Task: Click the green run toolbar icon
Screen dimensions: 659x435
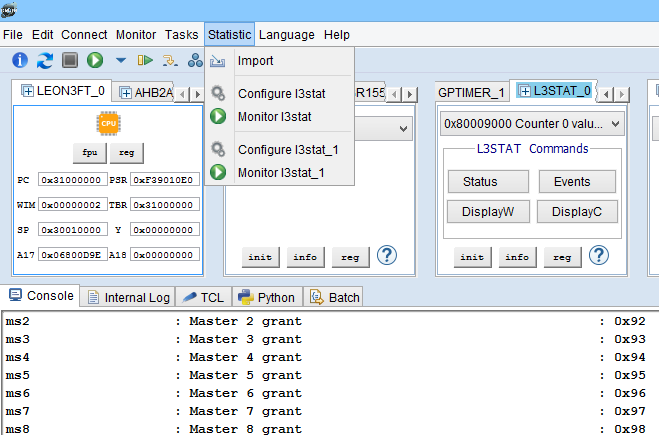Action: (x=95, y=60)
